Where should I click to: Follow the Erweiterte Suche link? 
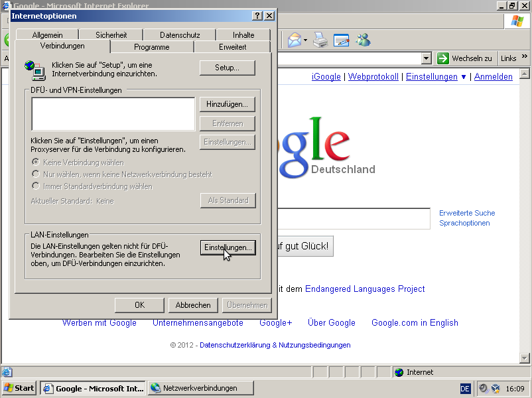[x=467, y=213]
